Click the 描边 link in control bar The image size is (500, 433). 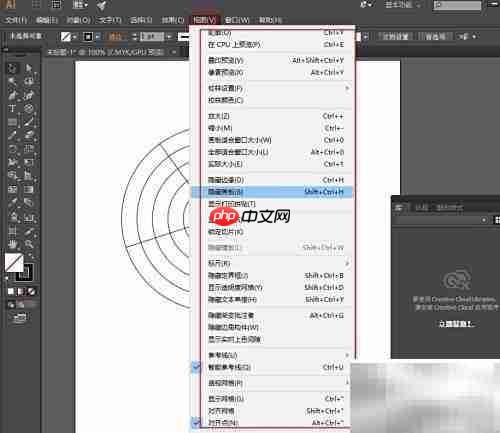coord(116,36)
